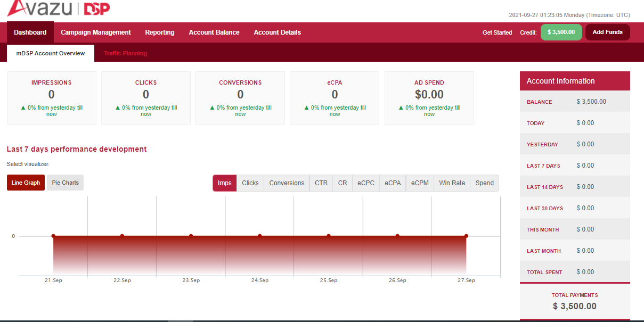Select the eCPM metric button
The image size is (644, 322).
point(420,183)
